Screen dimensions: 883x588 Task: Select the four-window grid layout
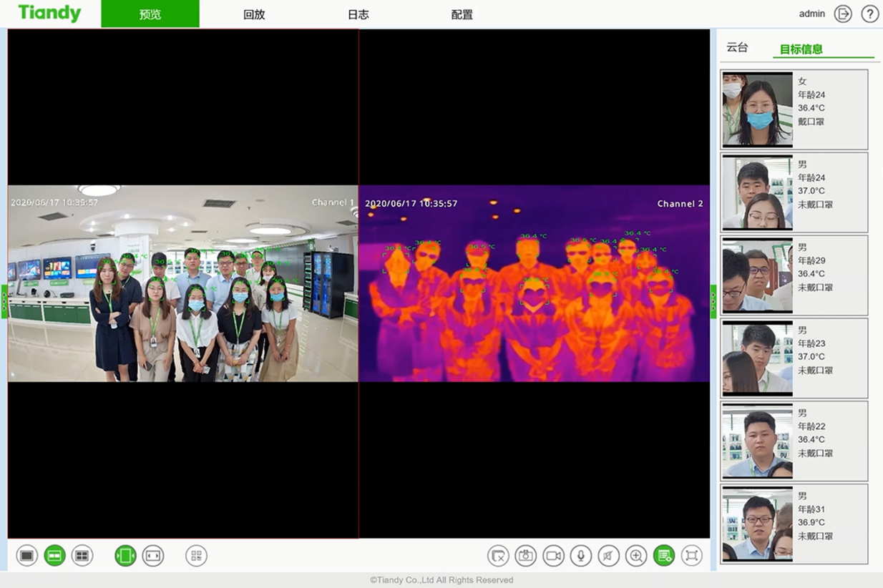pos(82,556)
